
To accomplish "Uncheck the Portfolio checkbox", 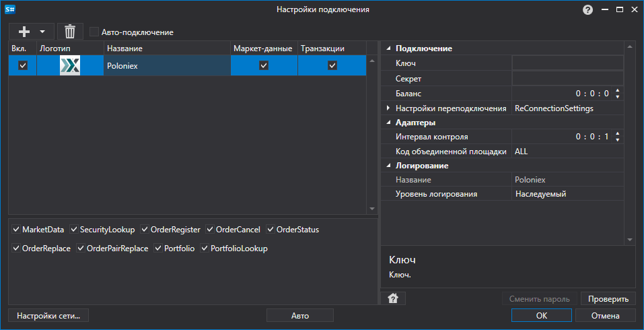I will tap(158, 249).
